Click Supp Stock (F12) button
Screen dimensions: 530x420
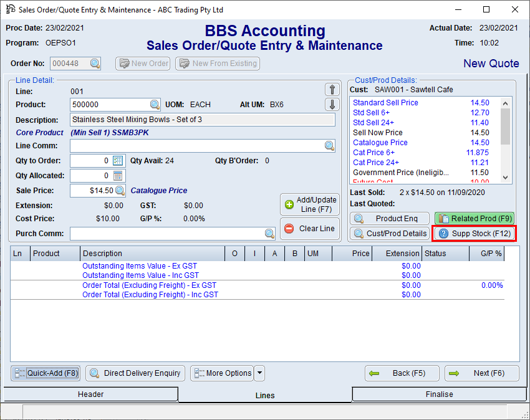click(474, 234)
